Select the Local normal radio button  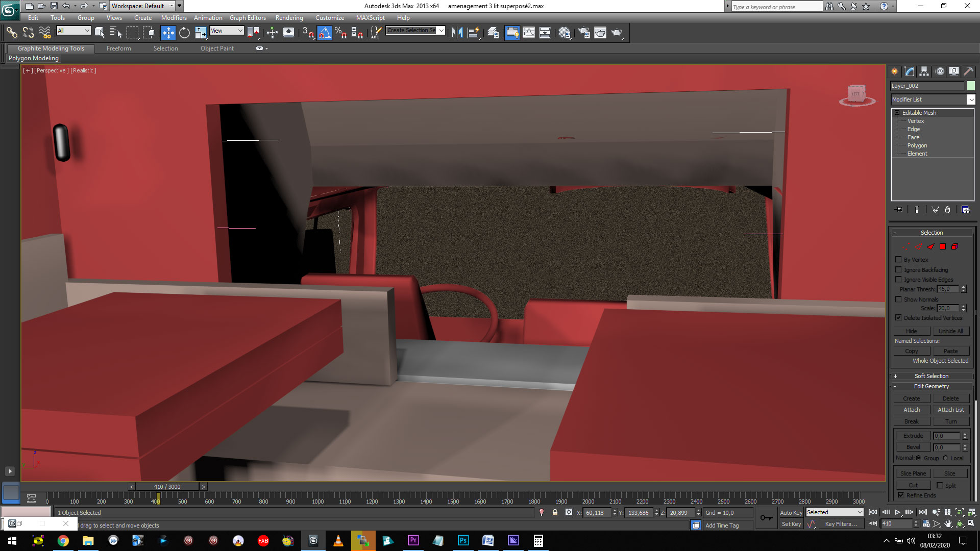tap(945, 458)
